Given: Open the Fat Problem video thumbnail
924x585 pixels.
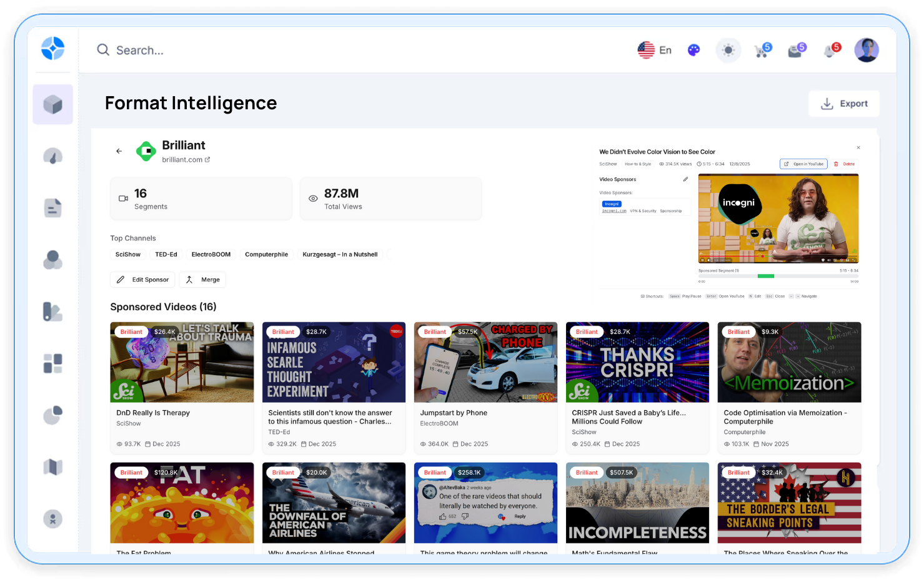Looking at the screenshot, I should coord(182,503).
